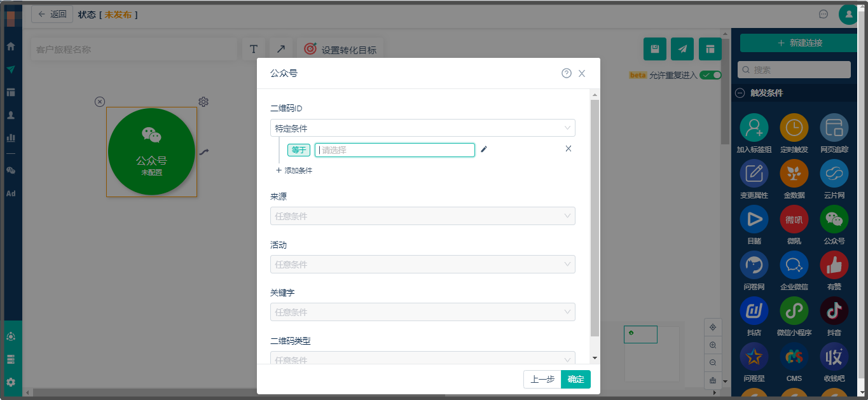Viewport: 868px width, 400px height.
Task: Select the 定时触发 trigger icon
Action: pyautogui.click(x=794, y=128)
